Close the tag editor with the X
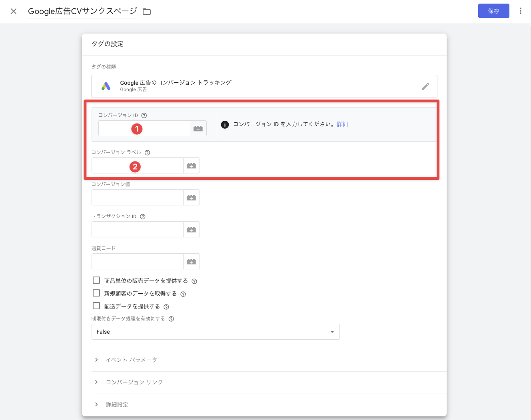 [x=14, y=11]
